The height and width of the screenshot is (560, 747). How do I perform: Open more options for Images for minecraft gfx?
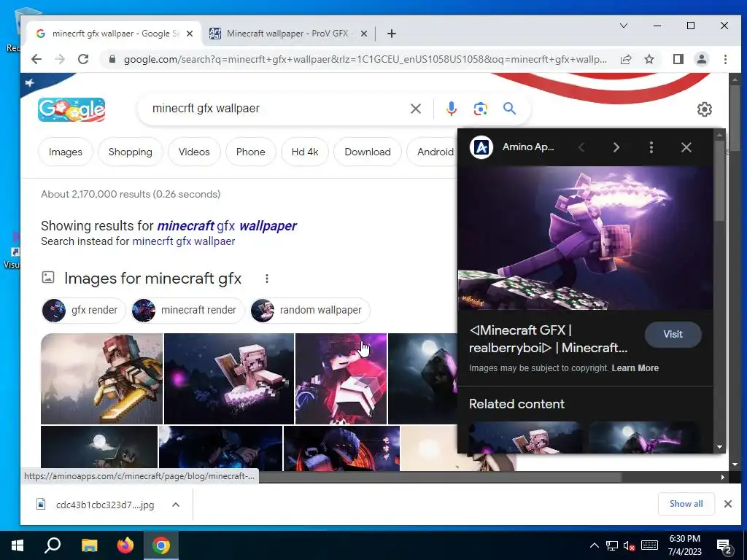[267, 279]
